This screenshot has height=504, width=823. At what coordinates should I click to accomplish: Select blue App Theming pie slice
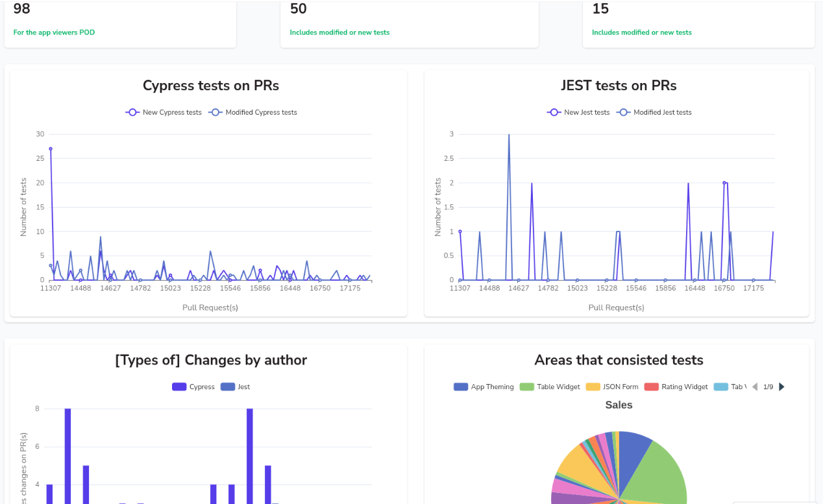tap(633, 446)
